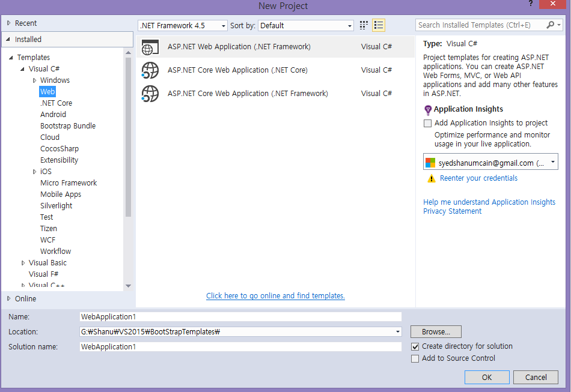Uncheck Create directory for solution
Screen dimensions: 571x392
pos(415,346)
